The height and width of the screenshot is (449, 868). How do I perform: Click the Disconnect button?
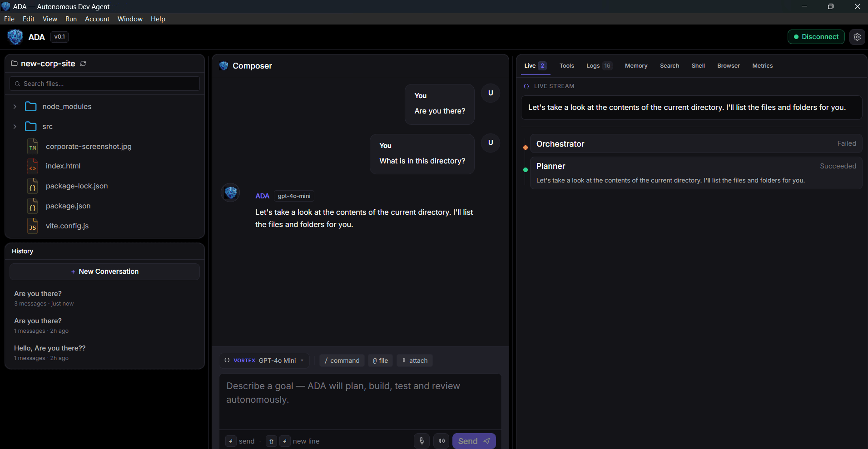click(x=816, y=37)
